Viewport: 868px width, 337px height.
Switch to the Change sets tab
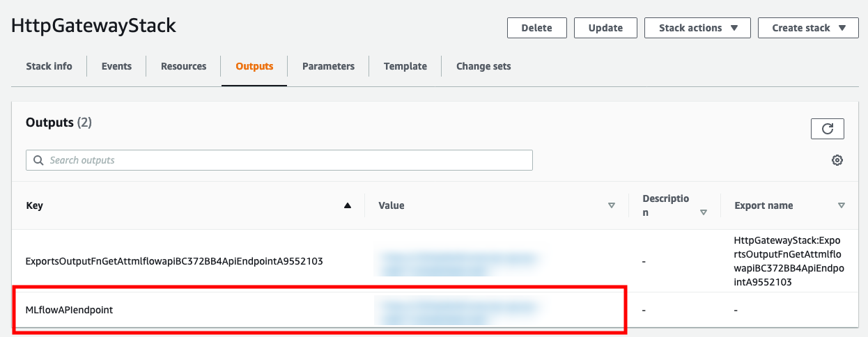(483, 66)
